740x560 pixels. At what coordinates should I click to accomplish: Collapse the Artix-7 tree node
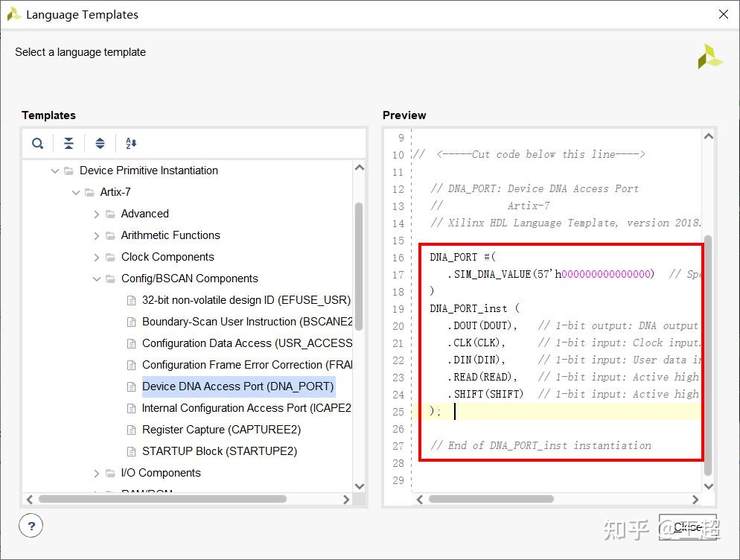tap(75, 193)
